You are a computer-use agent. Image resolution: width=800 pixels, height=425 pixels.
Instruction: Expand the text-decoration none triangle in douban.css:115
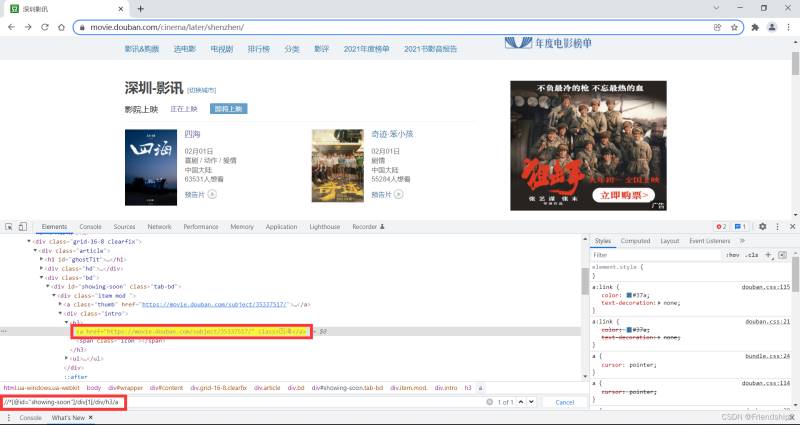coord(659,303)
